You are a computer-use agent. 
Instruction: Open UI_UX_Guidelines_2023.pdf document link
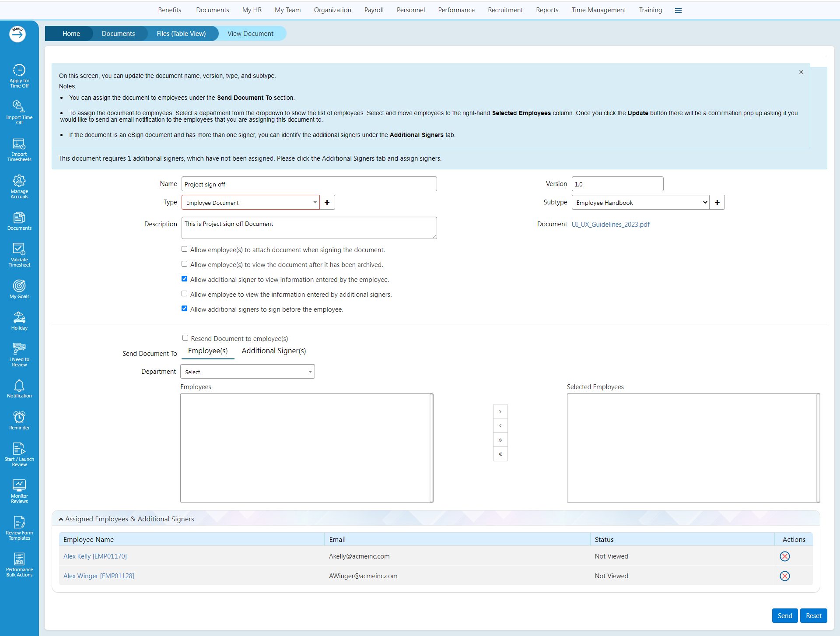coord(610,225)
